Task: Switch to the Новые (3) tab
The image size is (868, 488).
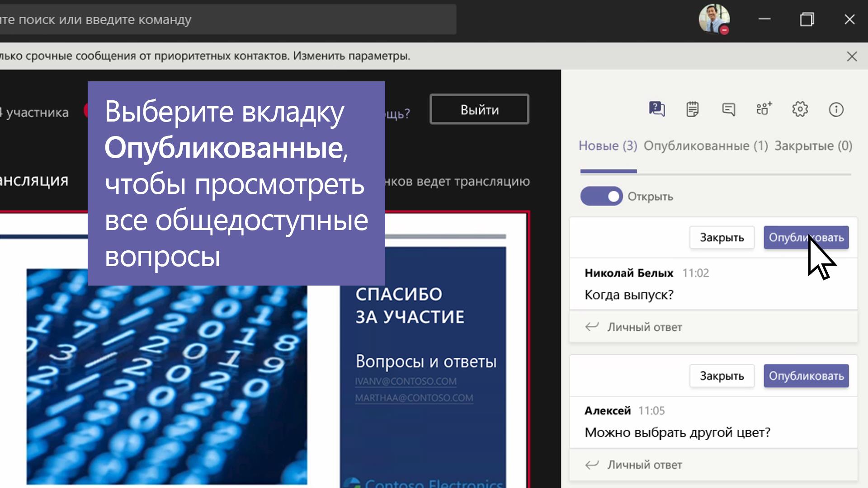Action: click(608, 146)
